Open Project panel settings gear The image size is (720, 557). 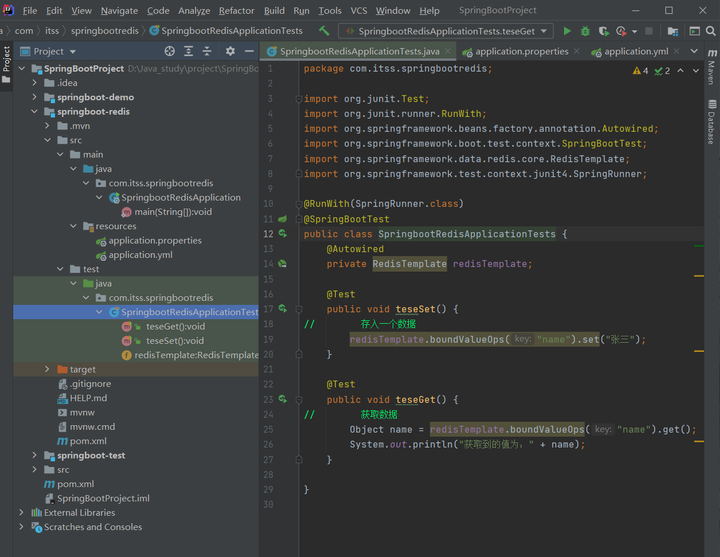(230, 51)
